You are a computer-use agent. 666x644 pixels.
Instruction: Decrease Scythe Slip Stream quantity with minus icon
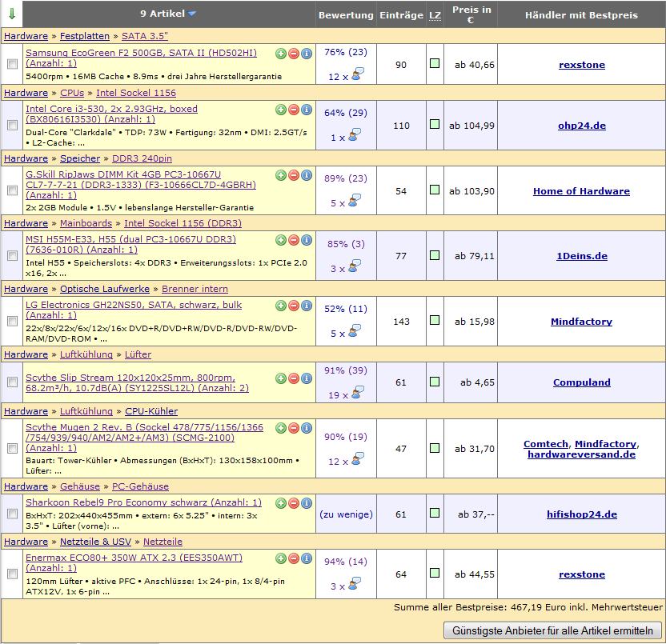point(294,378)
